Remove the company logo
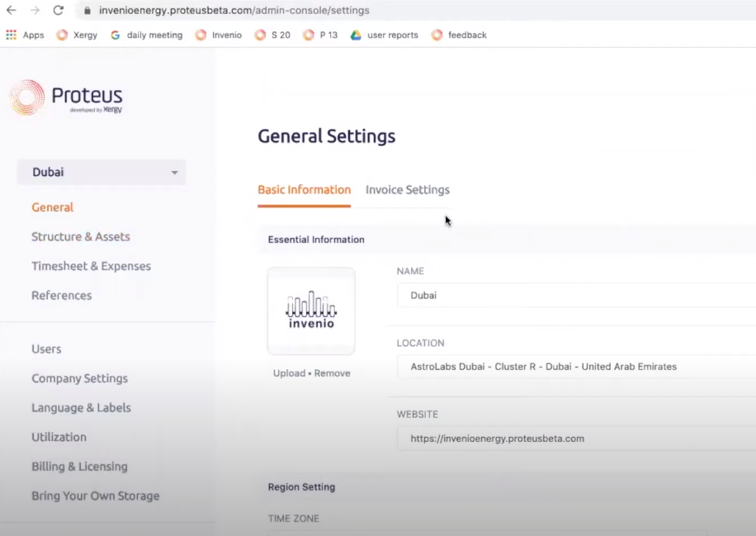This screenshot has width=756, height=536. point(332,373)
